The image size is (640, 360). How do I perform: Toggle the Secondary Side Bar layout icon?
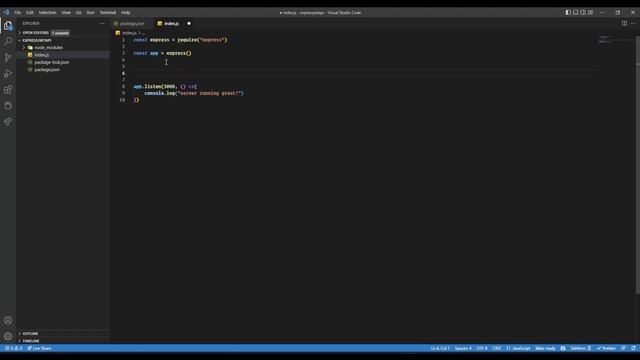583,13
